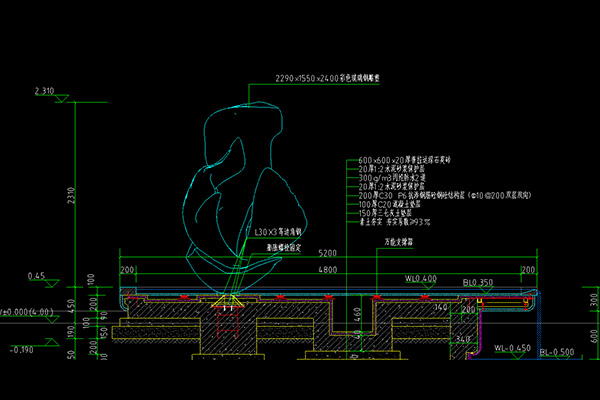Select the 340 dimension near pool wall
The width and height of the screenshot is (600, 400).
coord(463,339)
